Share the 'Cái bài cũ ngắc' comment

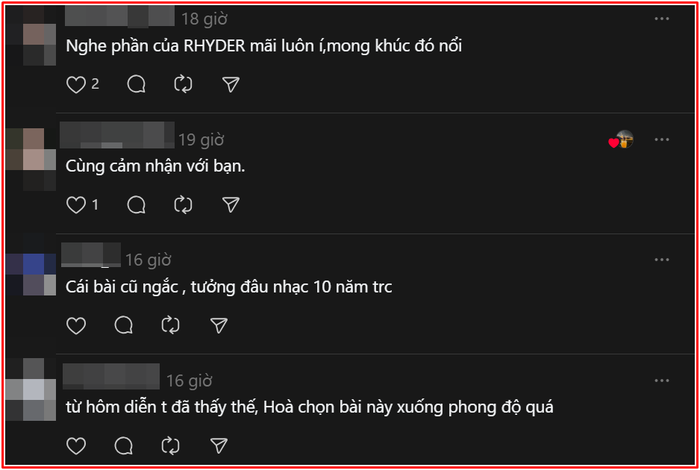[219, 325]
